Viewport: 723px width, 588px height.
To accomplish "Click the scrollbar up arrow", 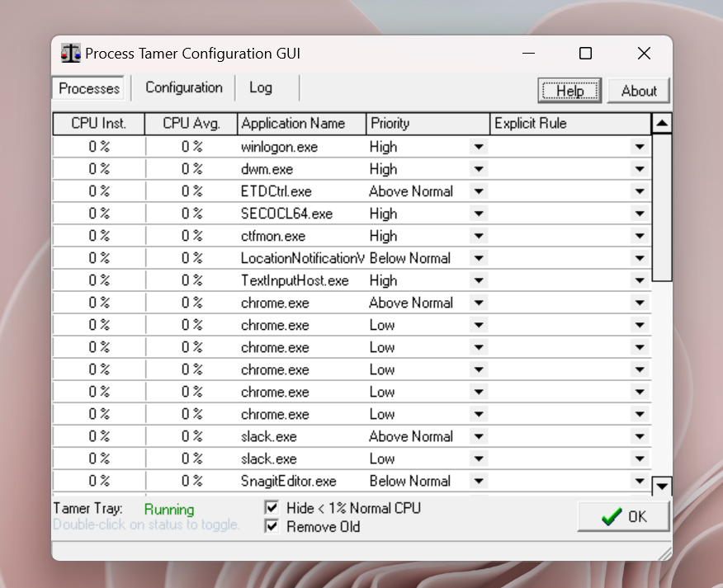I will 662,124.
